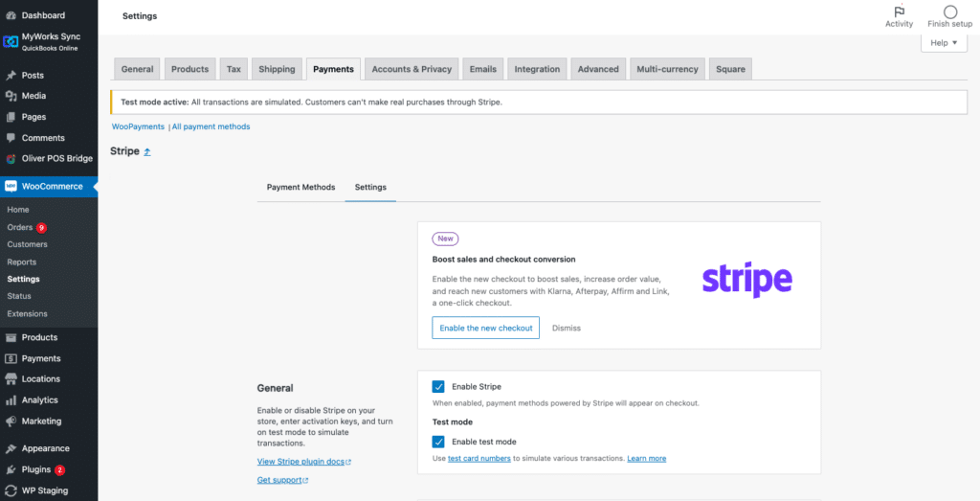
Task: Switch to the Emails tab
Action: 483,69
